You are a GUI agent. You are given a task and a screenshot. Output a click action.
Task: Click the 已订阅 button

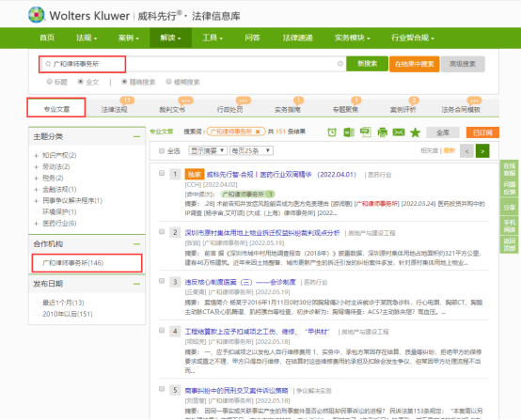[x=482, y=132]
